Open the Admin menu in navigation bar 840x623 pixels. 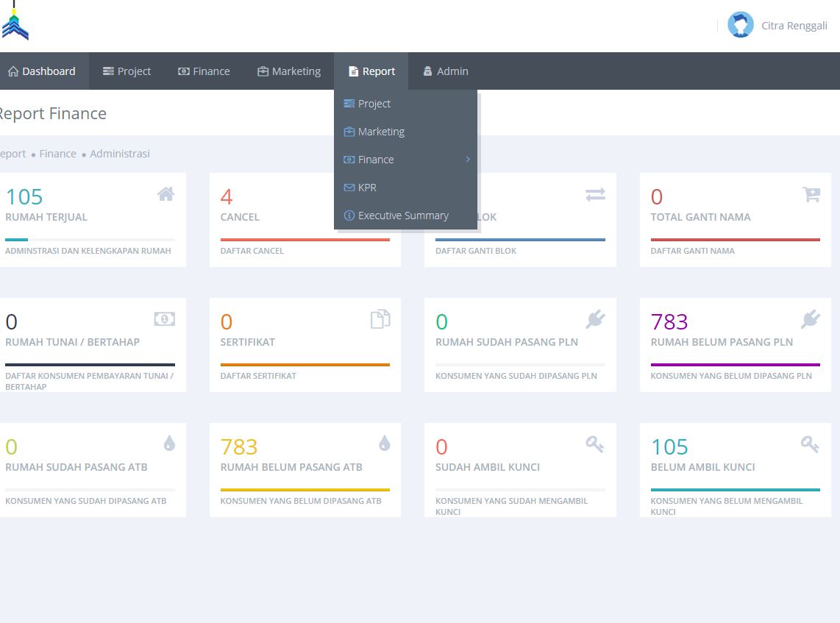[x=445, y=71]
